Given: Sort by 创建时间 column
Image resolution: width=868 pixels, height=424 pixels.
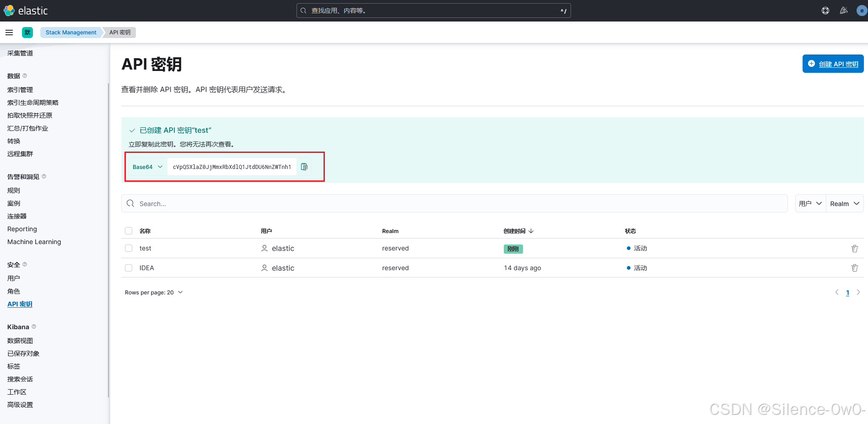Looking at the screenshot, I should pyautogui.click(x=518, y=231).
